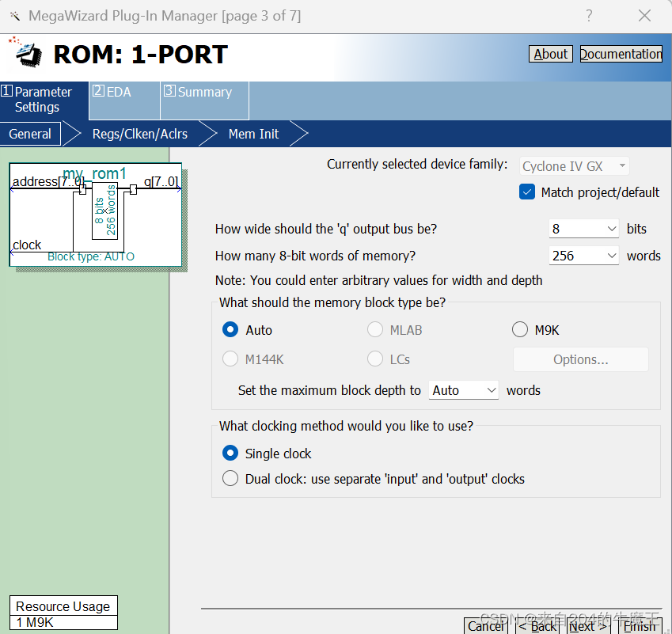672x634 pixels.
Task: Open the About dialog
Action: 551,54
